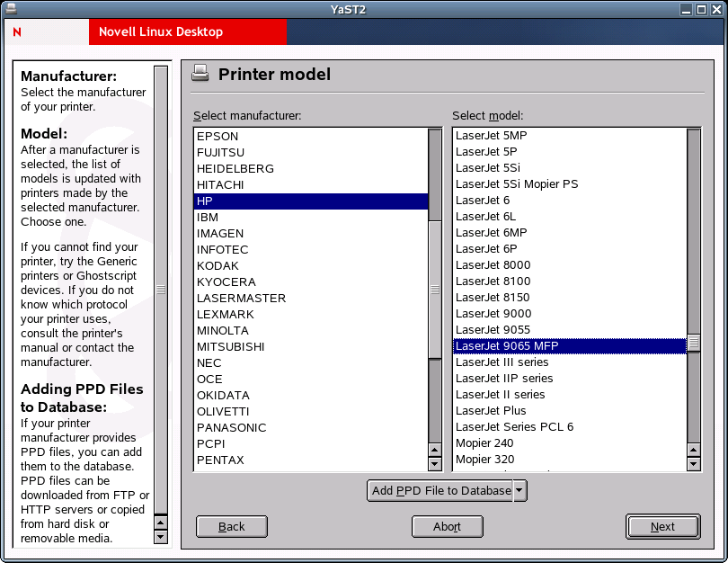Choose LaserJet II series model

[570, 395]
